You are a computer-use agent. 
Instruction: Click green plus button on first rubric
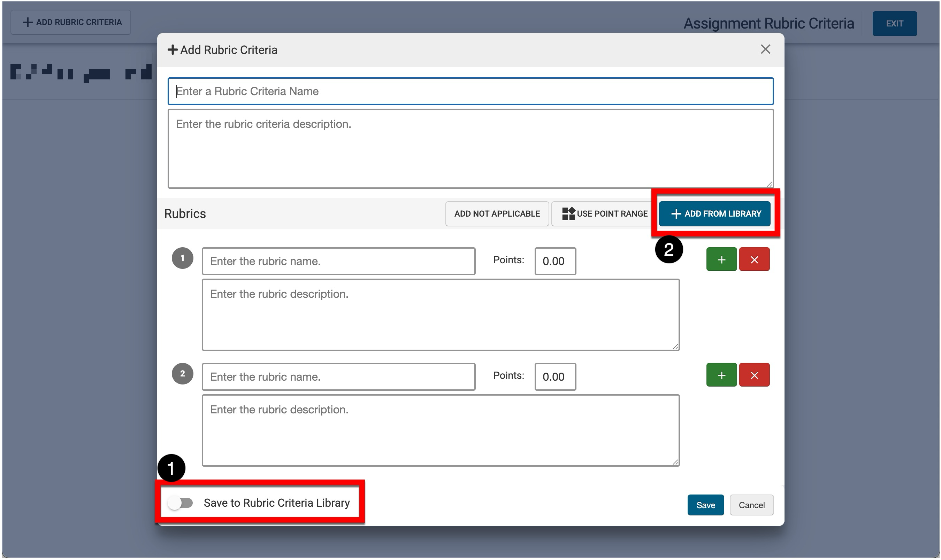[721, 259]
